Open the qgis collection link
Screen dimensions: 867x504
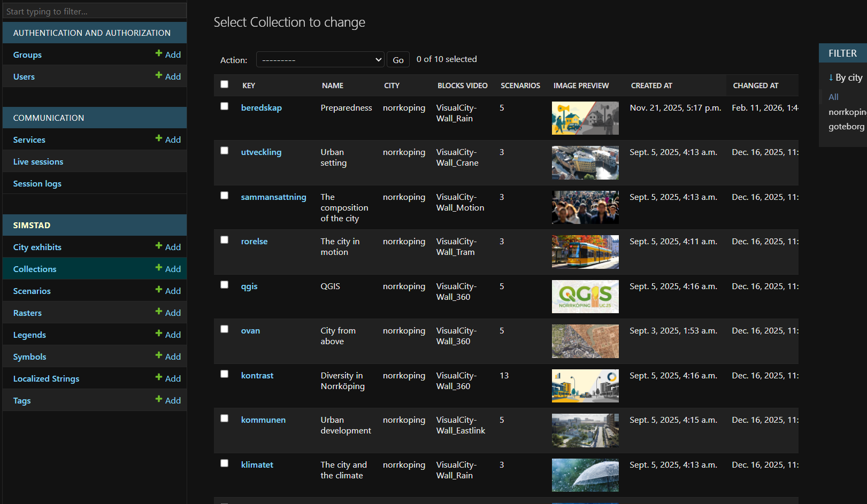coord(249,286)
